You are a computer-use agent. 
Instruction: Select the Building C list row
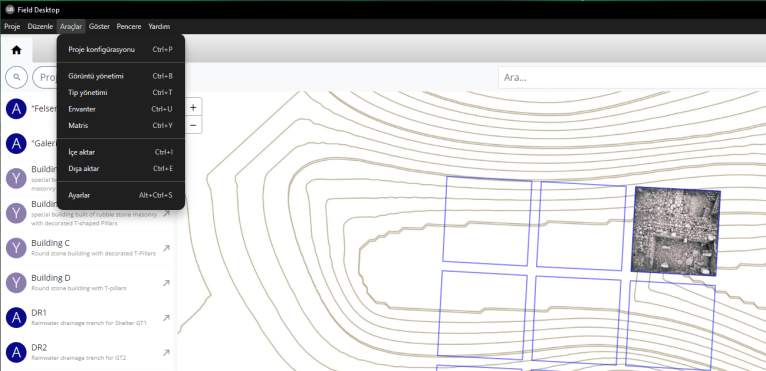[x=88, y=248]
